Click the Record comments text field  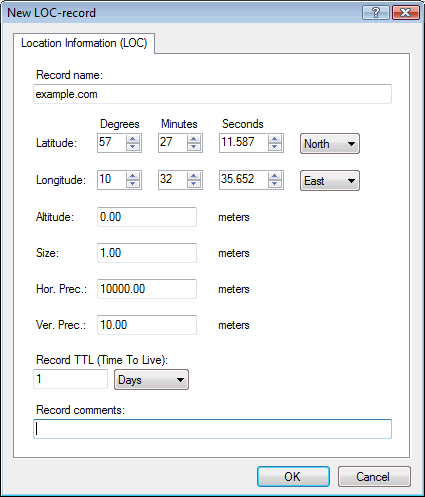click(212, 429)
